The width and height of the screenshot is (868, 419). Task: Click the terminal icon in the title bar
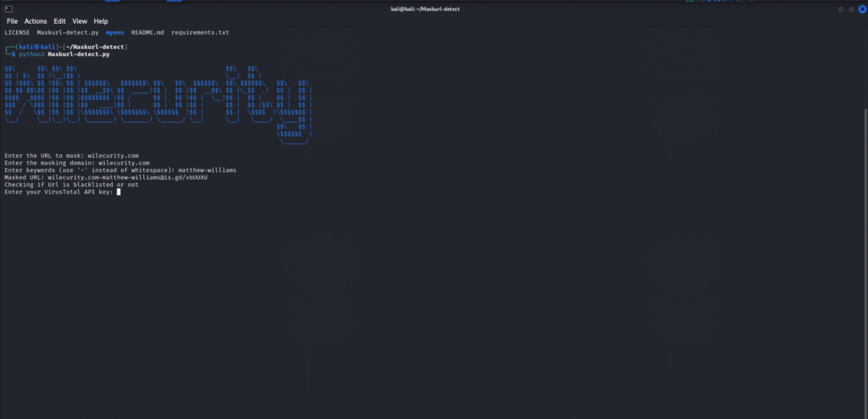coord(7,8)
